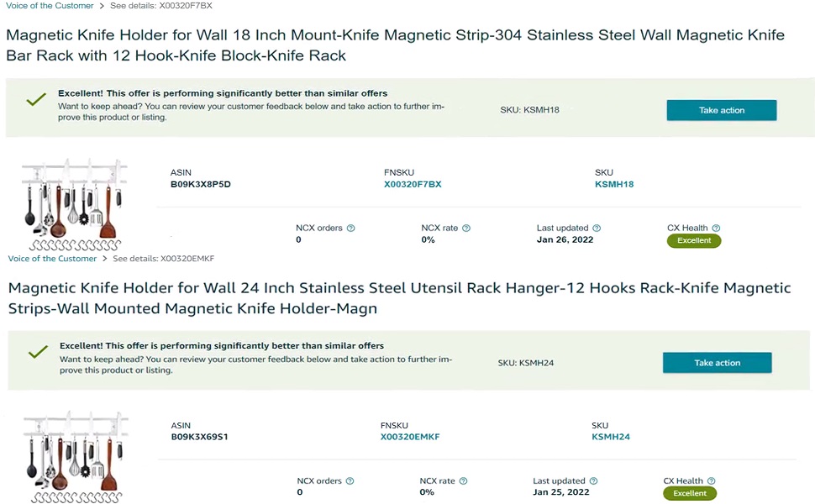This screenshot has width=815, height=504.
Task: Click help icon beside second CX Health
Action: [x=712, y=481]
